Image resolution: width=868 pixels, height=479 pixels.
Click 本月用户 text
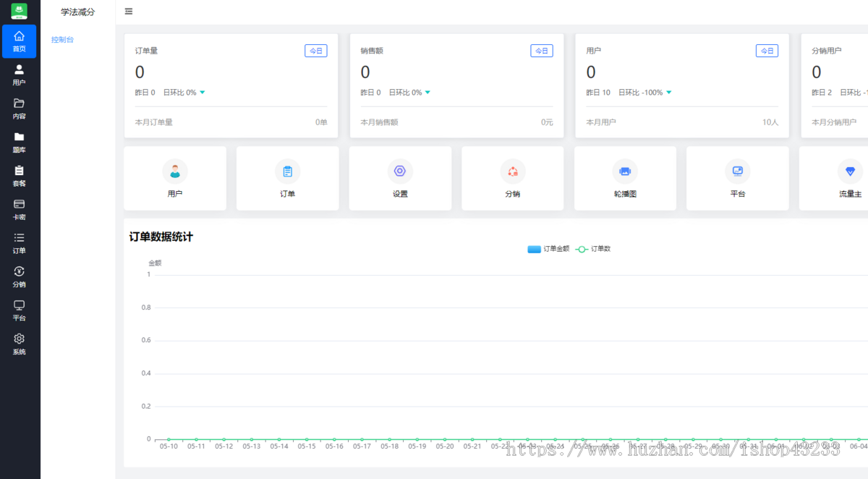601,122
